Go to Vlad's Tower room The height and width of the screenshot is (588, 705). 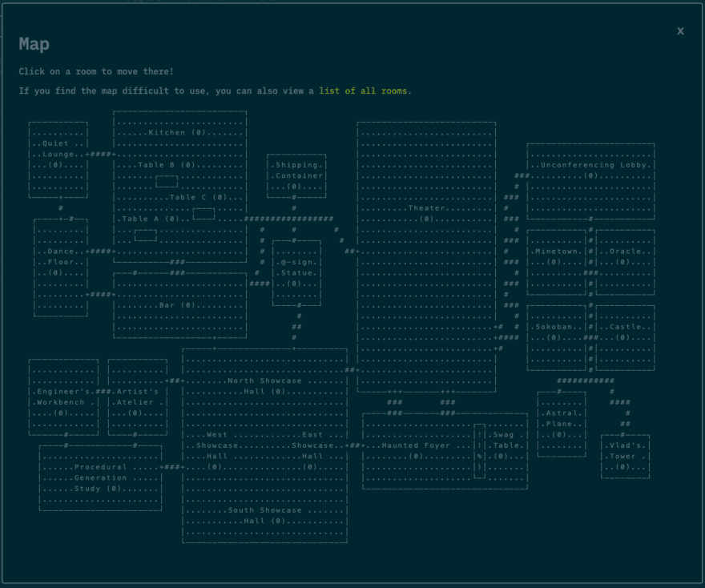[626, 457]
